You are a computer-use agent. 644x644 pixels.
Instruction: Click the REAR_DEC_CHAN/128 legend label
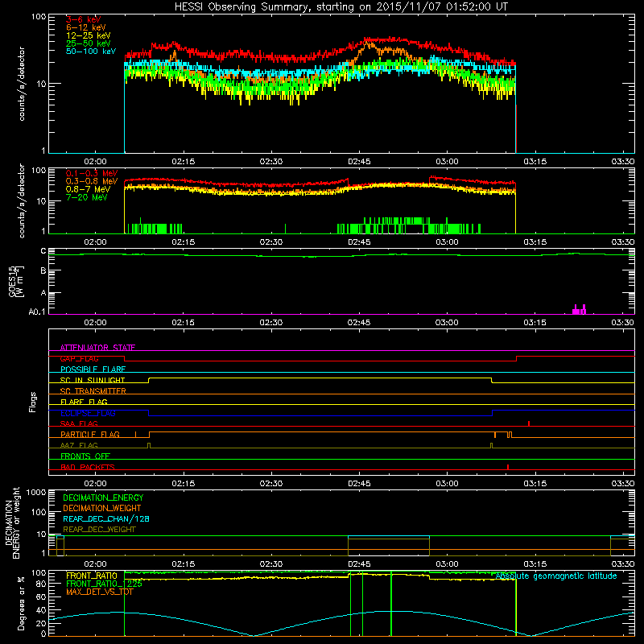[106, 519]
